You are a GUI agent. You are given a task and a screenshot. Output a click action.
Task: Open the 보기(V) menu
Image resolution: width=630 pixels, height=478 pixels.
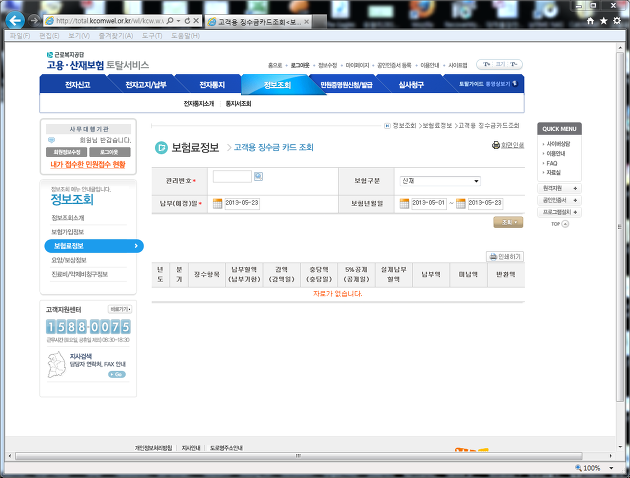(x=79, y=36)
